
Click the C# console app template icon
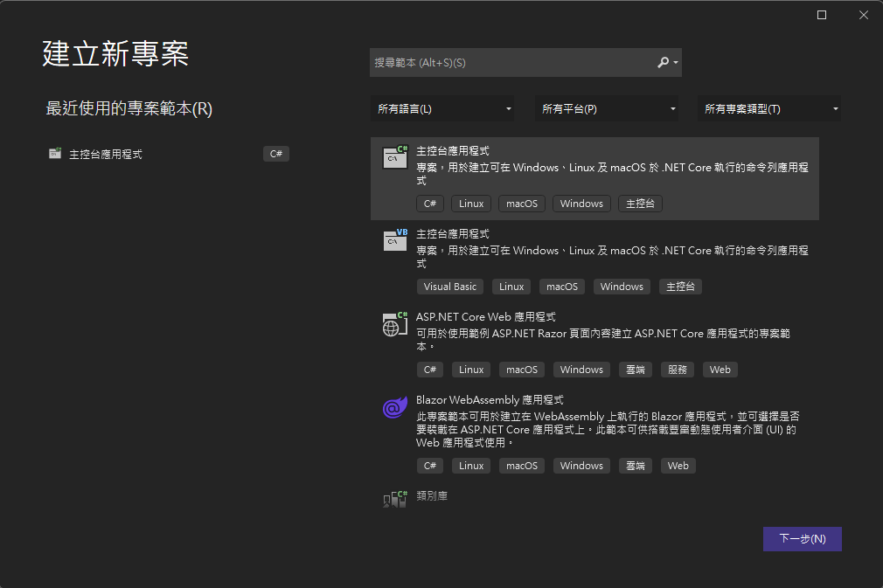click(395, 157)
